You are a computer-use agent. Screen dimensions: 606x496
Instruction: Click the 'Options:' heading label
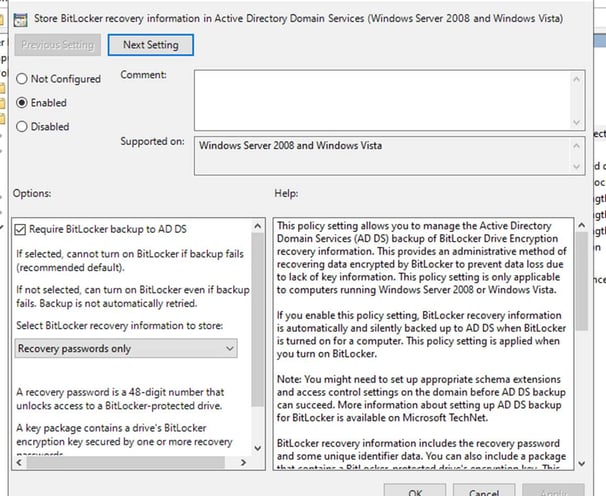pyautogui.click(x=32, y=193)
